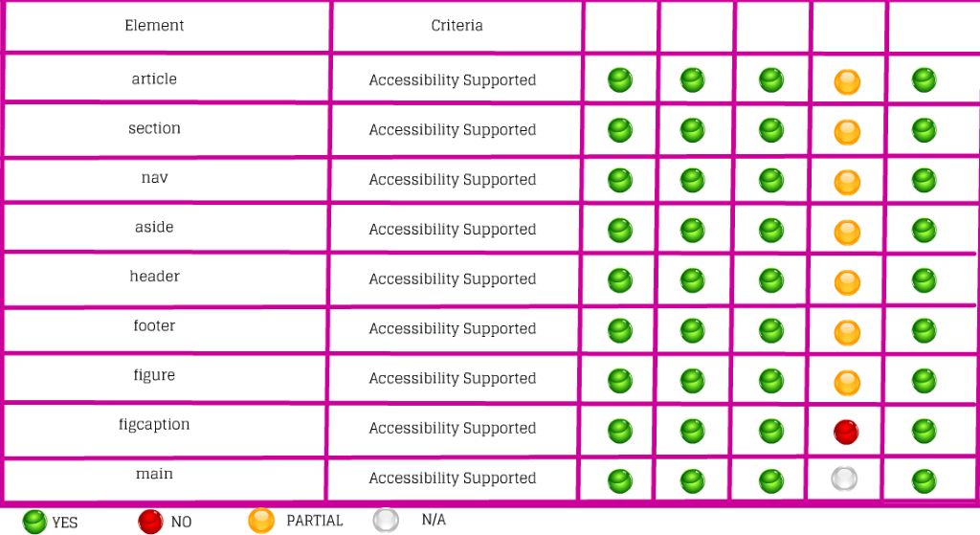Click the gray N/A icon in main row

tap(843, 479)
